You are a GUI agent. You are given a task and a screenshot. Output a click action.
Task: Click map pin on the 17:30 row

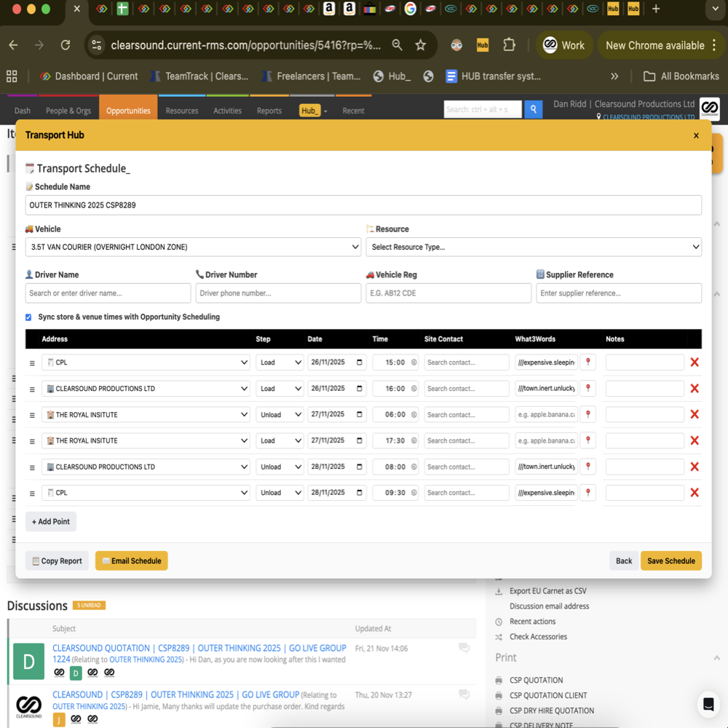click(x=587, y=440)
